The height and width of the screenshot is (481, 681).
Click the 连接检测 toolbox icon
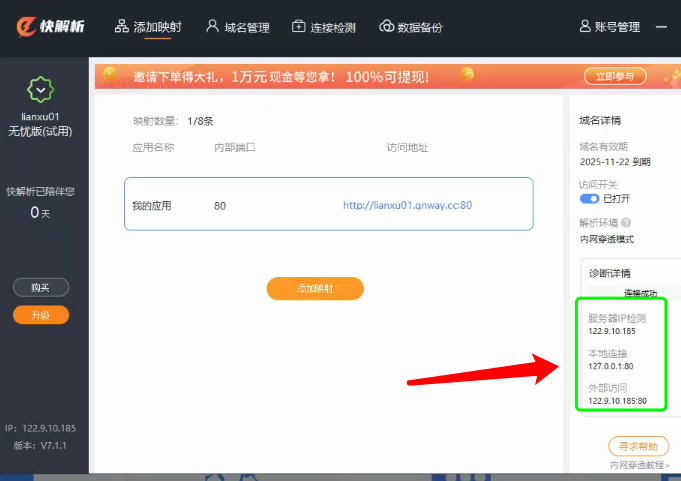298,26
